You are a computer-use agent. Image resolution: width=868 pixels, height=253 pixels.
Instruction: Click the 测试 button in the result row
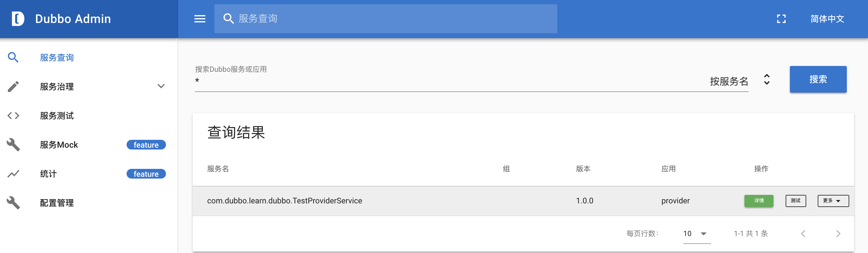[795, 201]
